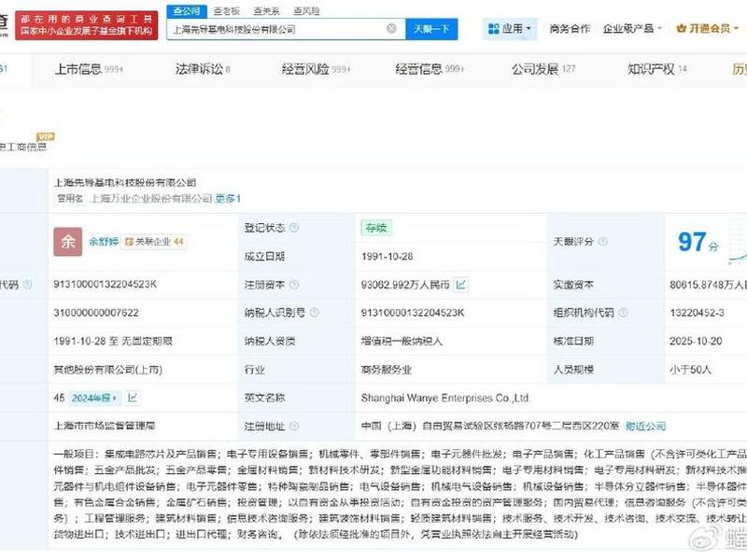The width and height of the screenshot is (747, 560).
Task: Click the 天眼一下 search button
Action: pos(431,29)
